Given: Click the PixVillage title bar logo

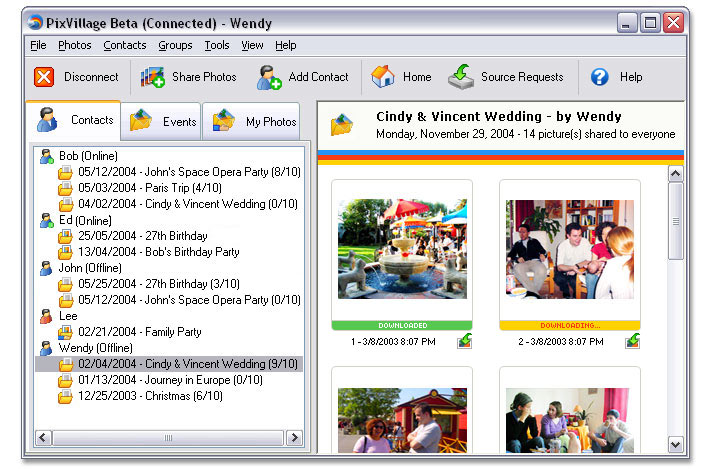Looking at the screenshot, I should (35, 22).
